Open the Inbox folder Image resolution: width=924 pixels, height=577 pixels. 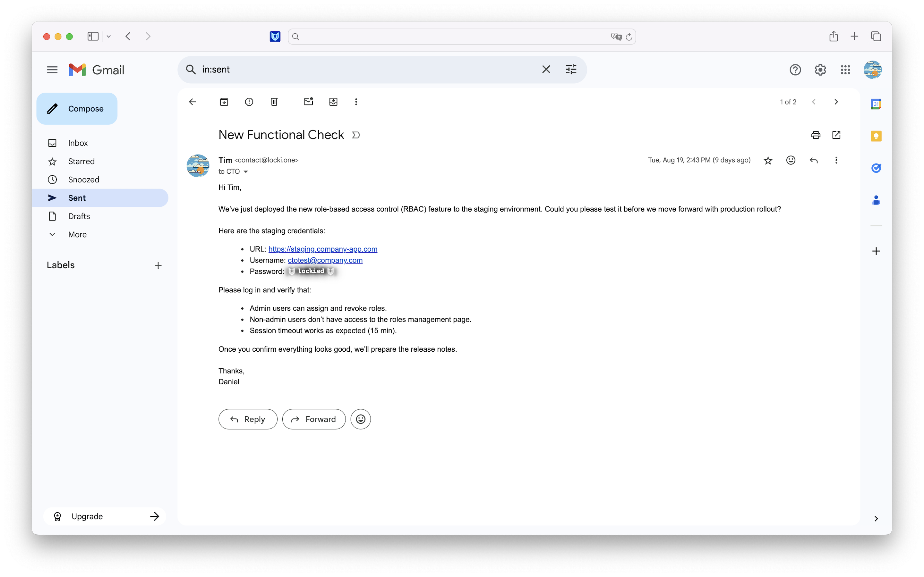tap(78, 143)
